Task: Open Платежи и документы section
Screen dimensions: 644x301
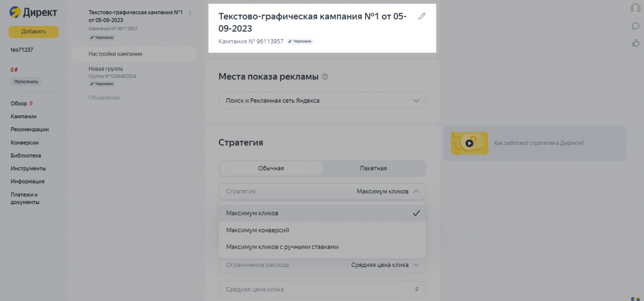Action: pyautogui.click(x=25, y=198)
